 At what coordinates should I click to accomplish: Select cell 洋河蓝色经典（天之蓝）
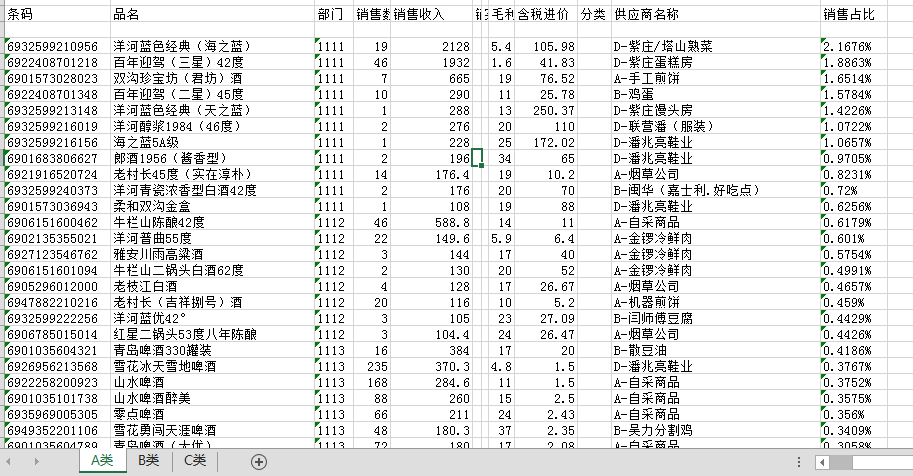click(213, 110)
